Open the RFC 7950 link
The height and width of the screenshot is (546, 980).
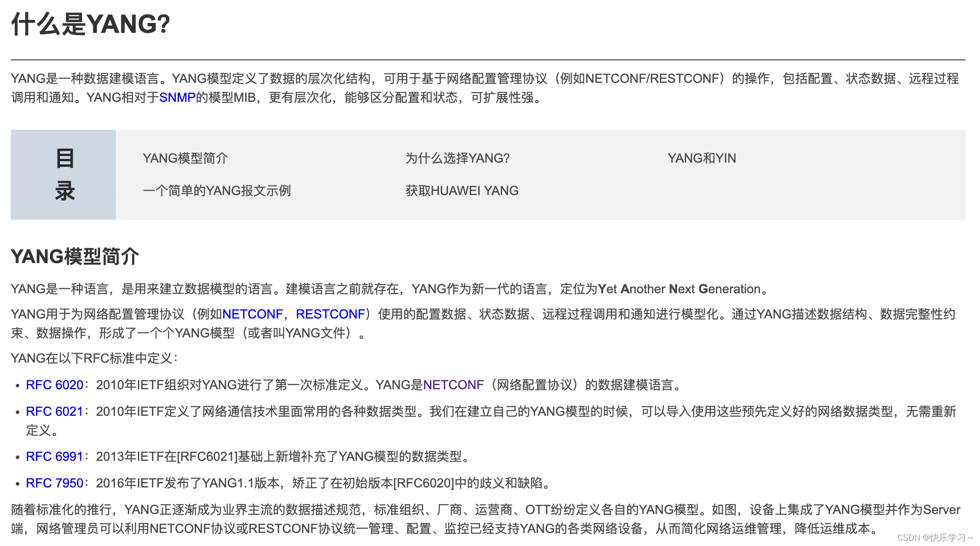55,483
